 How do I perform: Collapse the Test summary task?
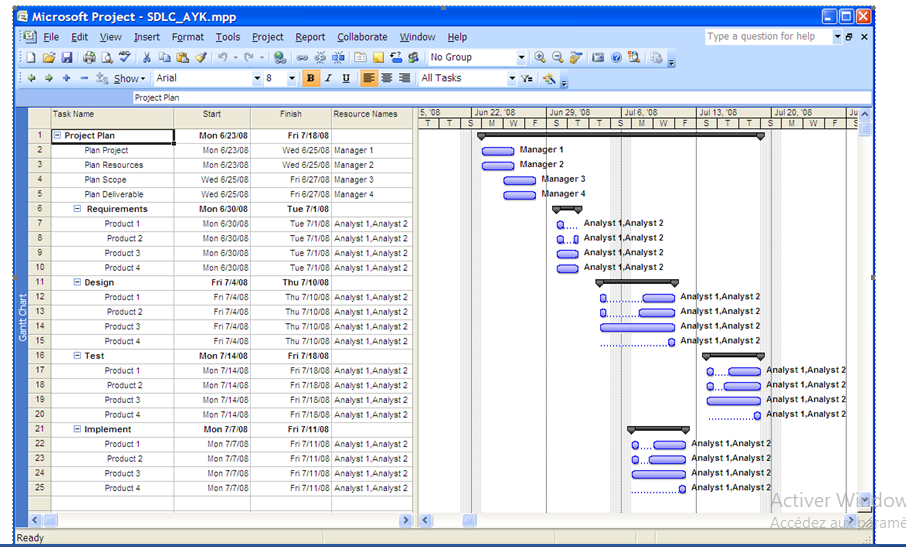77,356
